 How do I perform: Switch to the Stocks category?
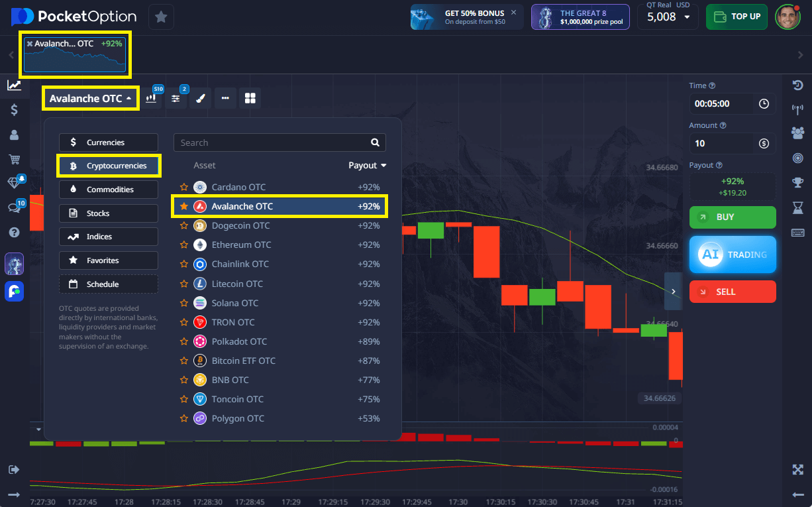(x=109, y=213)
